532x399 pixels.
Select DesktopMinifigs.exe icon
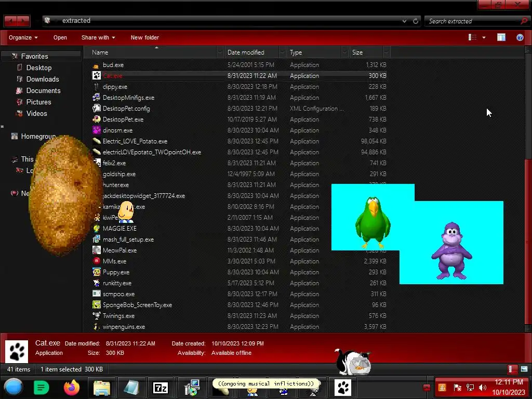96,98
